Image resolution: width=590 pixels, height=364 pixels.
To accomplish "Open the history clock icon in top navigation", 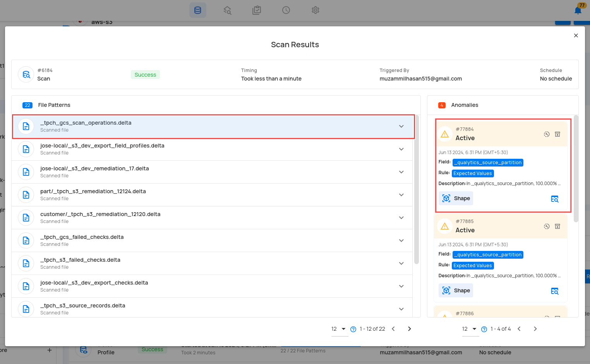I will click(286, 10).
